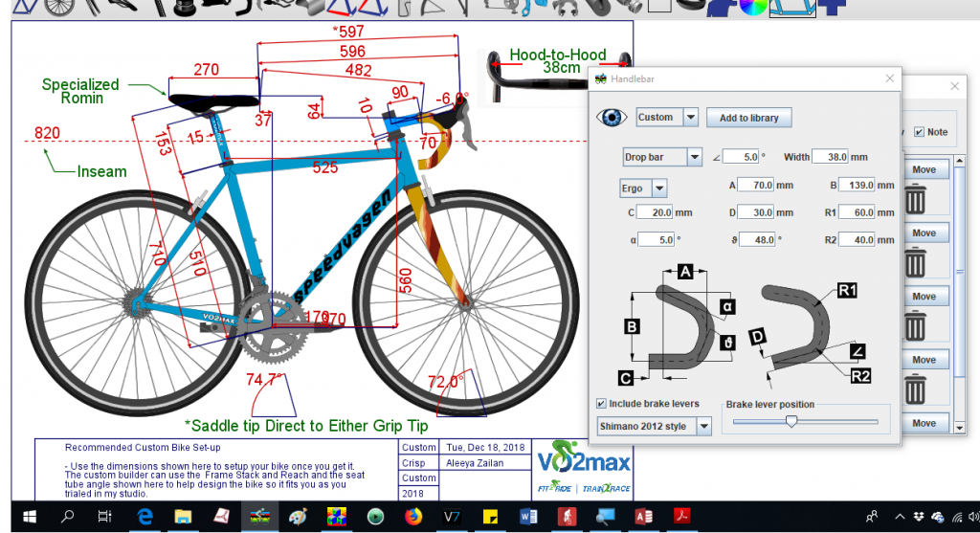Open Microsoft Word from taskbar
980x533 pixels.
[x=528, y=517]
